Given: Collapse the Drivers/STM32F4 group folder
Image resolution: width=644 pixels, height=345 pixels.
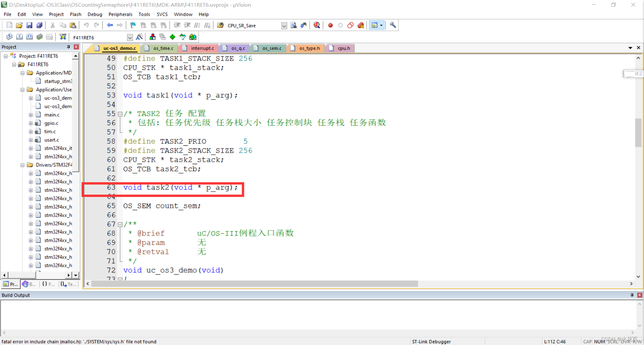Looking at the screenshot, I should pos(22,165).
